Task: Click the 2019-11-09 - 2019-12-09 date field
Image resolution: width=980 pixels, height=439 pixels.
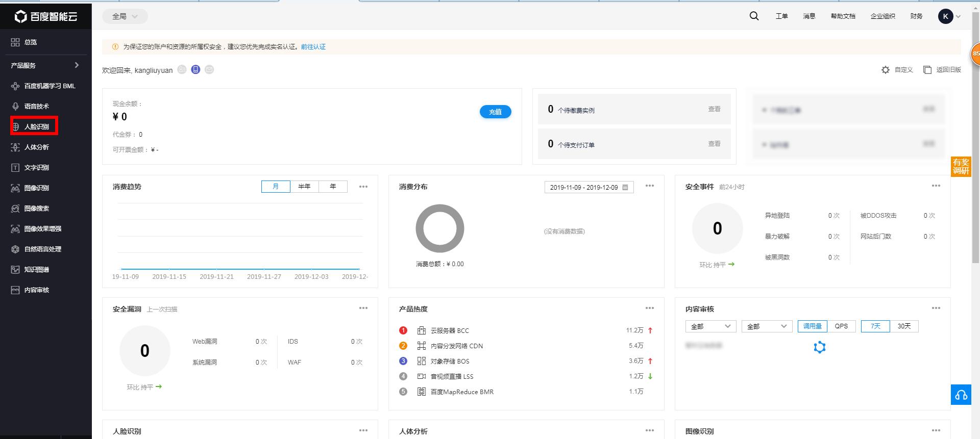Action: pos(589,187)
